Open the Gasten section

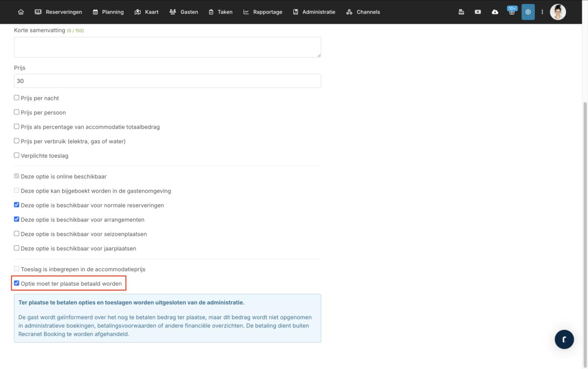184,12
